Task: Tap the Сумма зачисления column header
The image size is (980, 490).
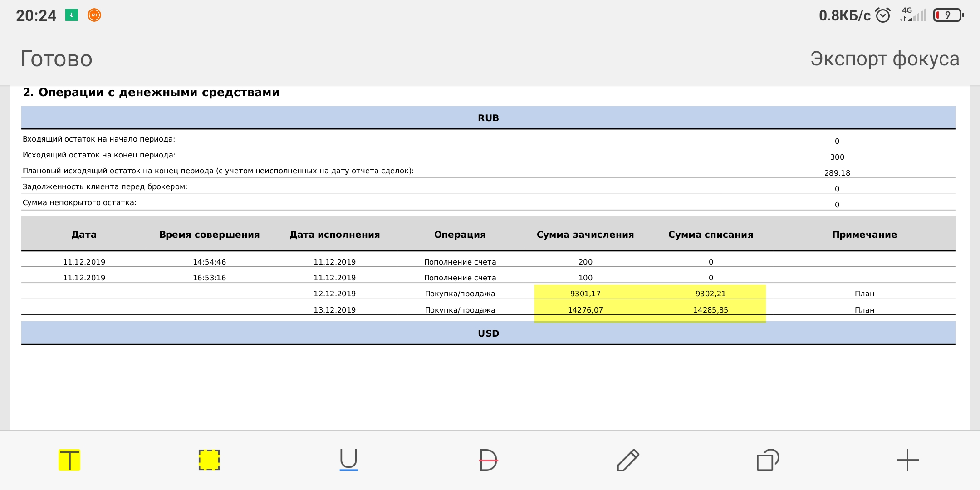Action: 585,235
